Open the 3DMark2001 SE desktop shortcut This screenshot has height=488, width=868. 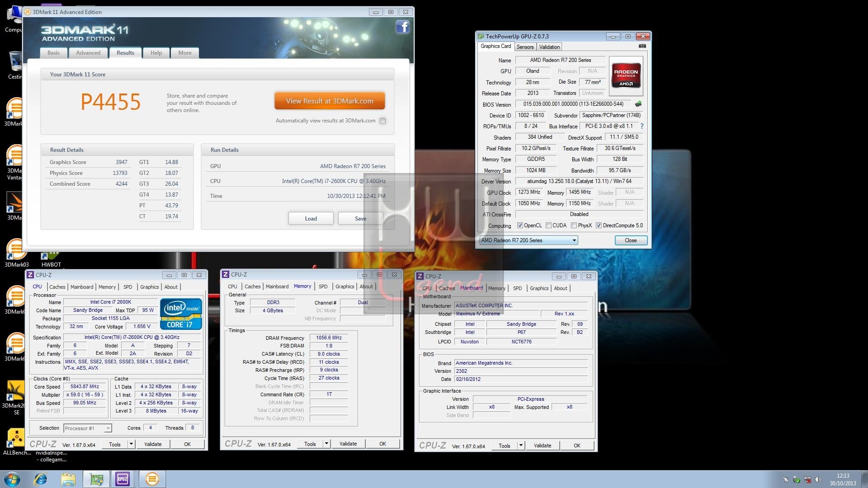tap(14, 398)
